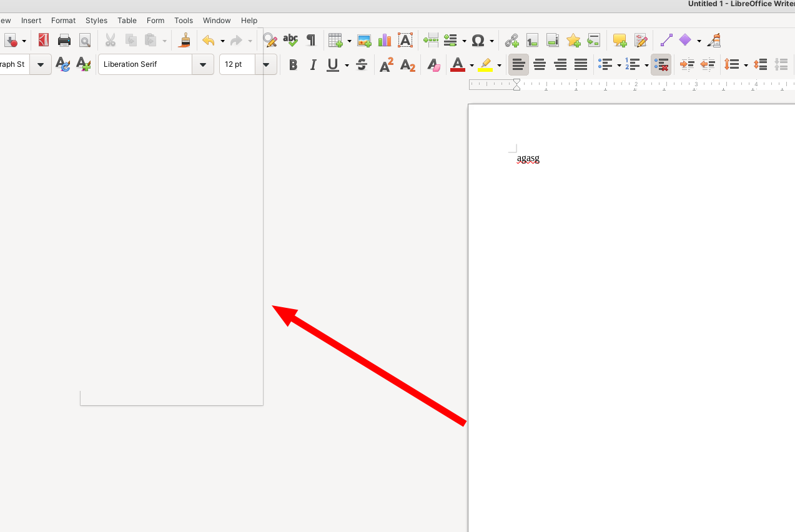Insert special character (Omega)
The width and height of the screenshot is (795, 532).
pos(478,41)
